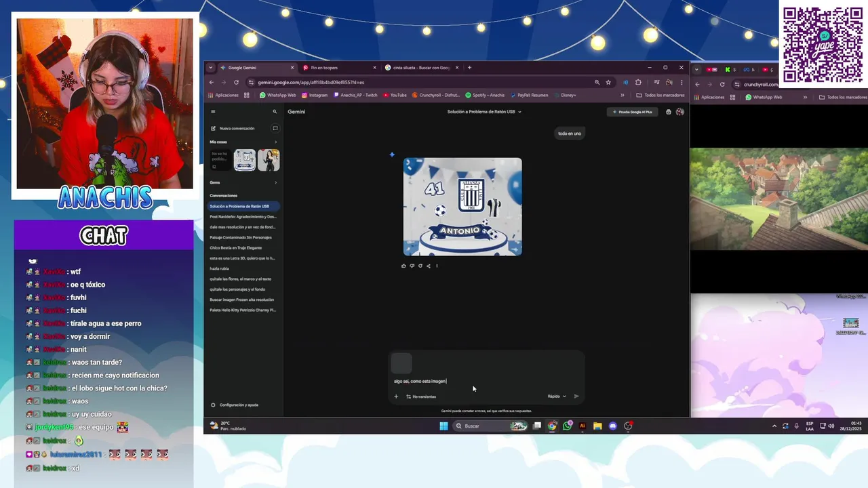Click Prueba Google AI Plus button

pyautogui.click(x=632, y=112)
